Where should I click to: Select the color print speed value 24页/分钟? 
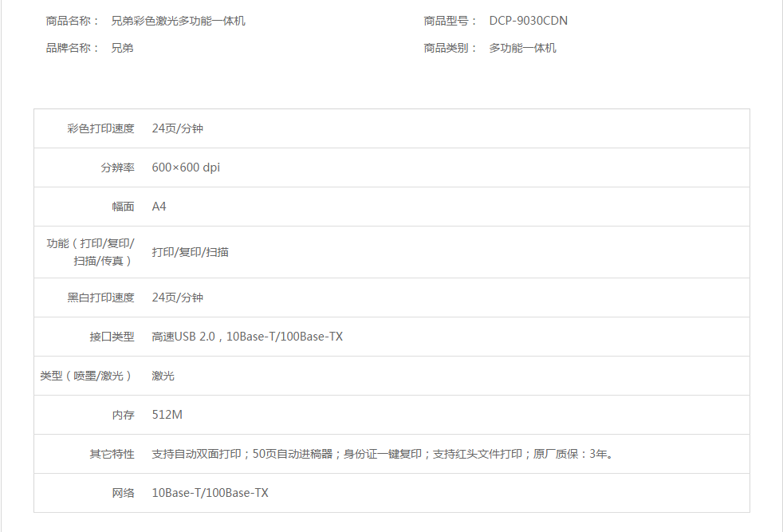click(x=177, y=128)
